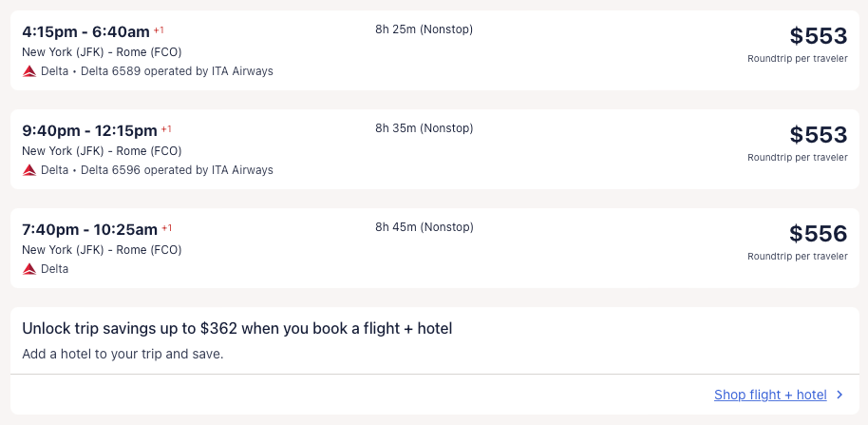Click Add a hotel to your trip text
The image size is (868, 425).
click(123, 355)
